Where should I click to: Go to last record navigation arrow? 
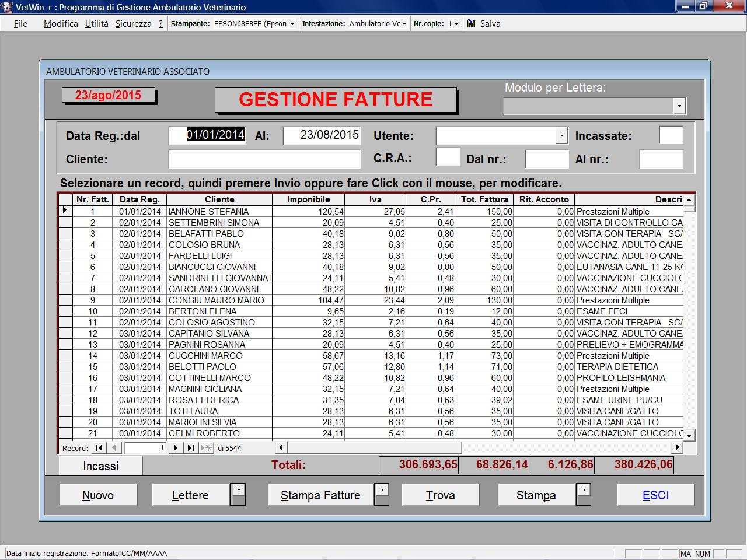[190, 448]
